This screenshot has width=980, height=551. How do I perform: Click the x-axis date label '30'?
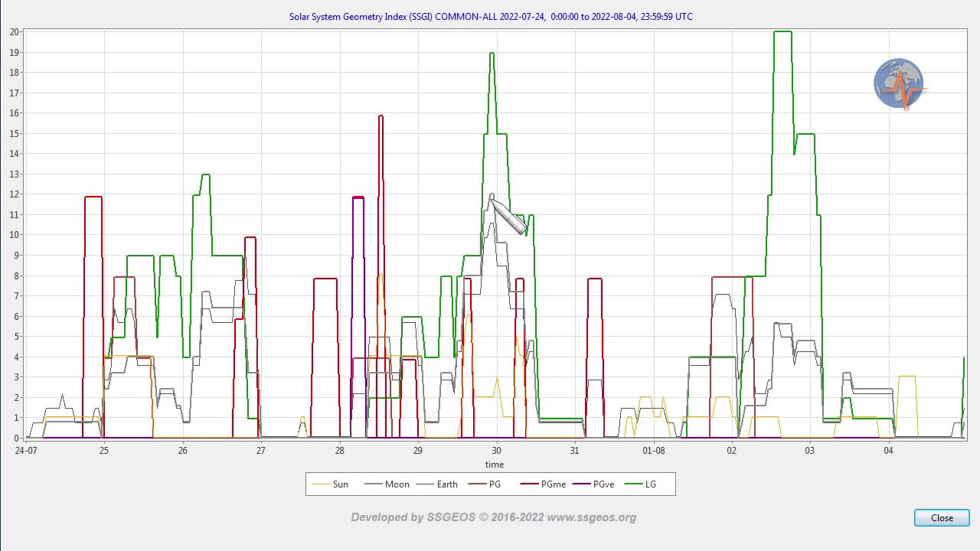497,450
